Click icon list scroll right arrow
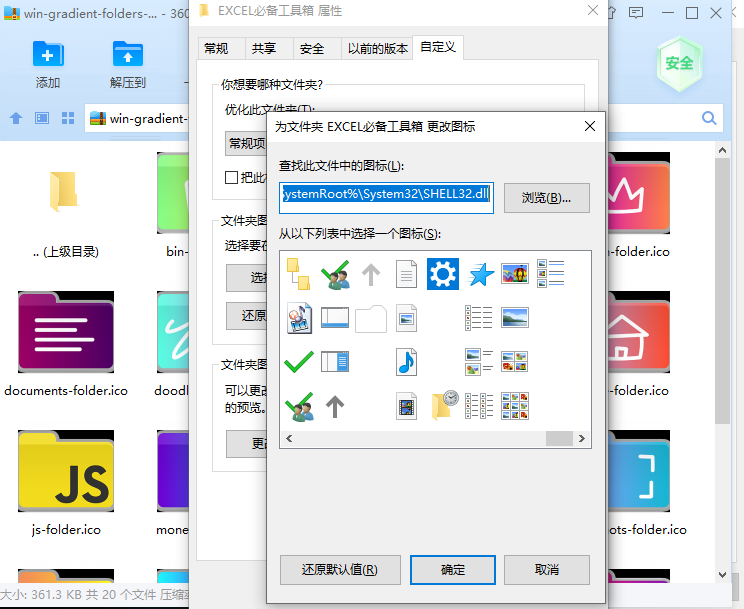This screenshot has height=609, width=744. pos(582,439)
